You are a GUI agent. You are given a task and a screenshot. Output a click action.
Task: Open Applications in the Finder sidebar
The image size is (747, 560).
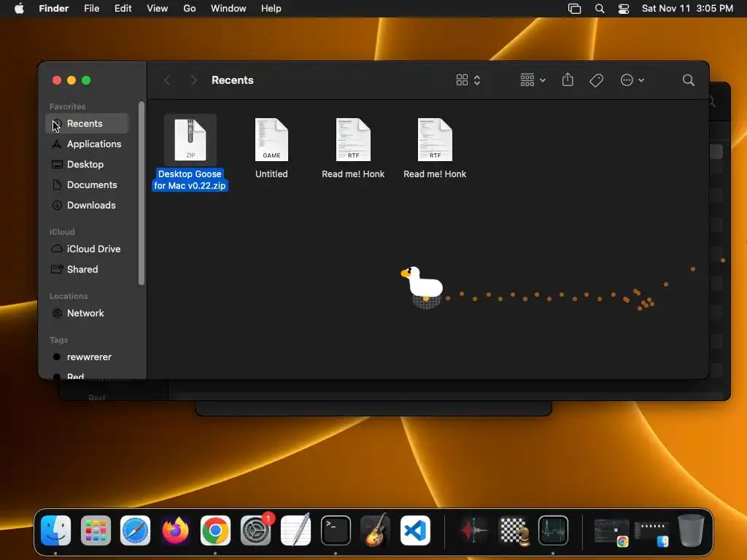coord(87,144)
